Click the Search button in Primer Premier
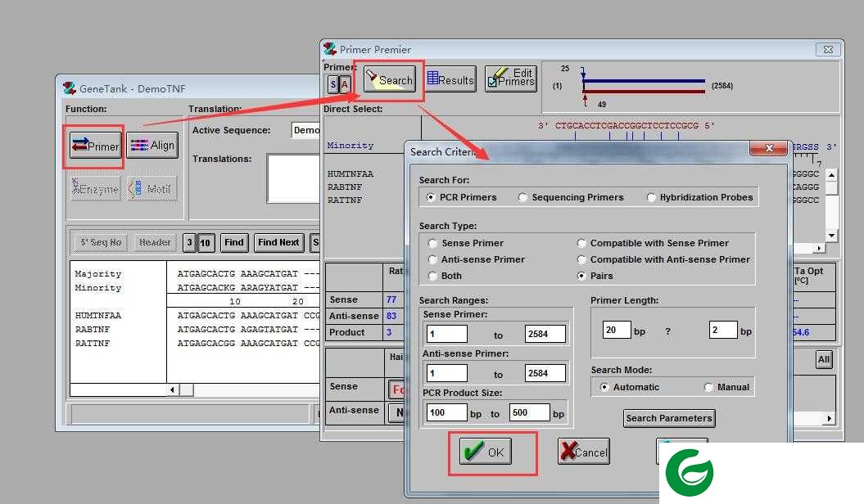 (x=389, y=80)
